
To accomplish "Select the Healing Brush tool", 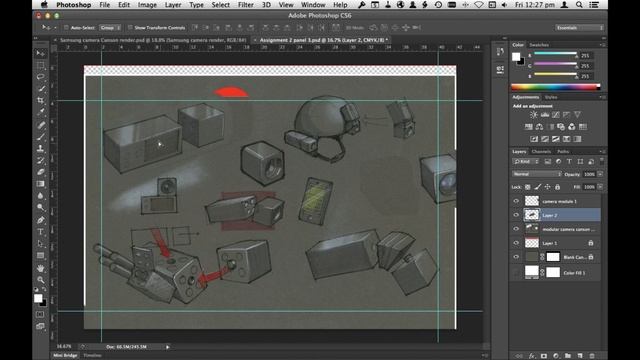I will click(x=40, y=124).
